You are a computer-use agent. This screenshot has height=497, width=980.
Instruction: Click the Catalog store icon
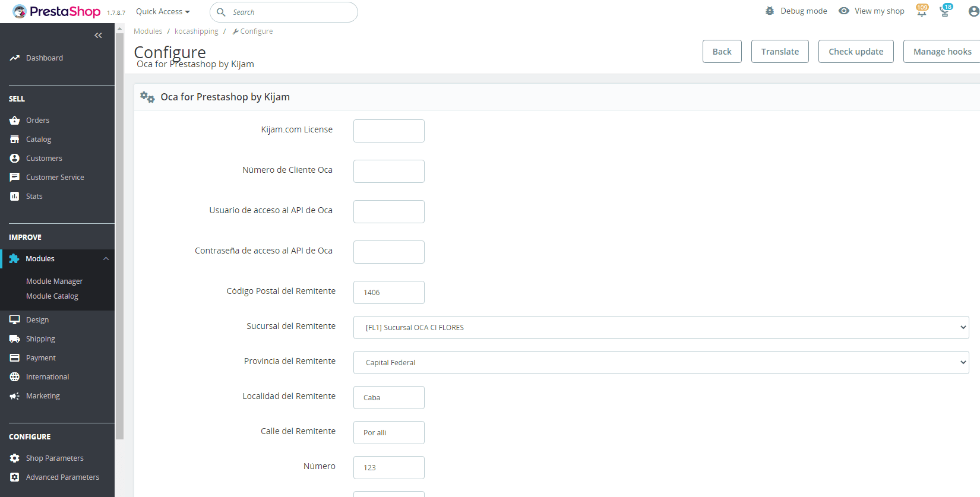[15, 139]
